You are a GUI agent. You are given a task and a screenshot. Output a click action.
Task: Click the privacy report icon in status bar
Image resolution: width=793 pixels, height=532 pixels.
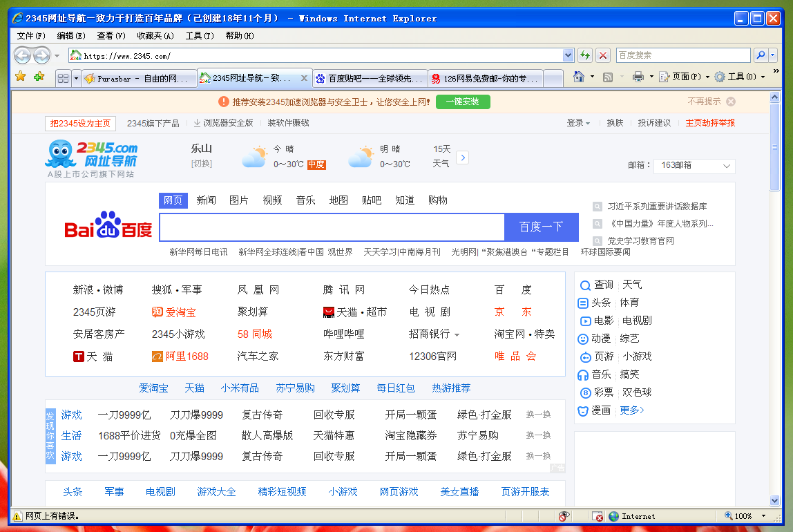pos(564,516)
